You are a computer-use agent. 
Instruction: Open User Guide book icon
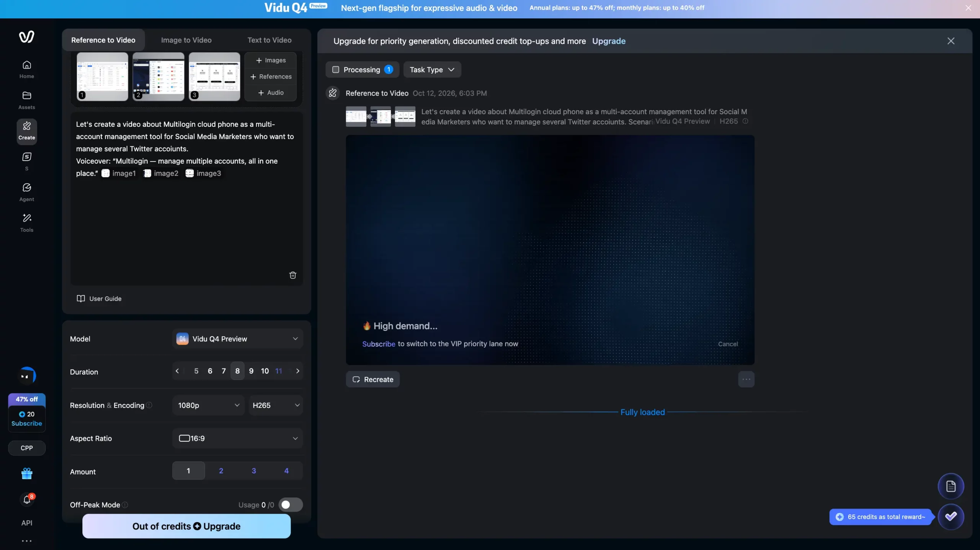click(99, 298)
